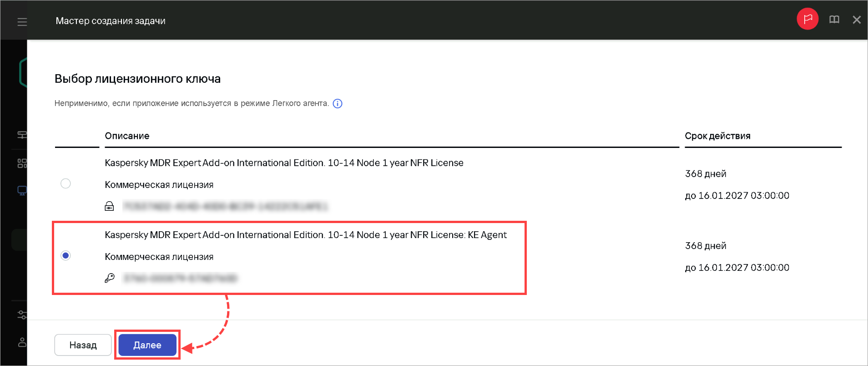
Task: Click the briefcase icon of first license
Action: pyautogui.click(x=110, y=206)
